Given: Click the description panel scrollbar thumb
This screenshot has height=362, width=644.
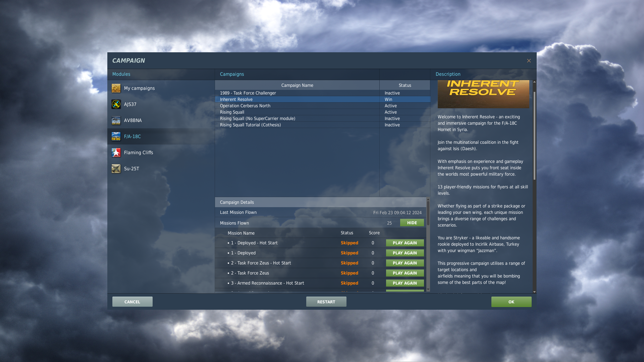Looking at the screenshot, I should coord(534,135).
